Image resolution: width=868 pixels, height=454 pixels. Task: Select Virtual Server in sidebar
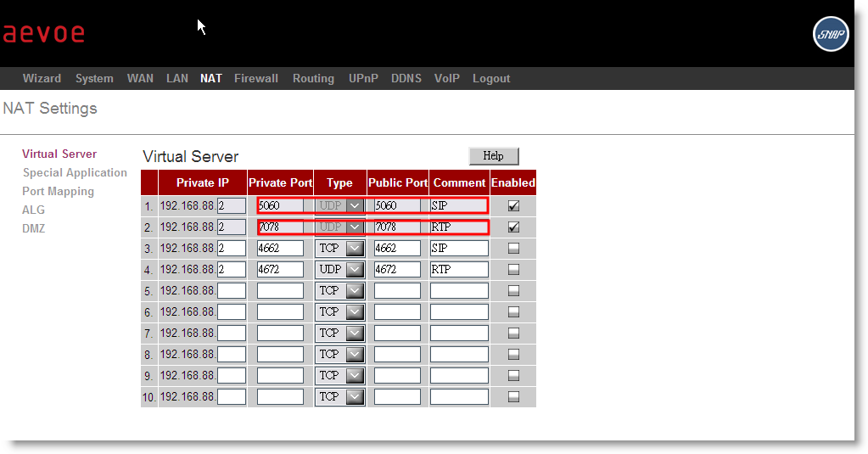(x=59, y=154)
